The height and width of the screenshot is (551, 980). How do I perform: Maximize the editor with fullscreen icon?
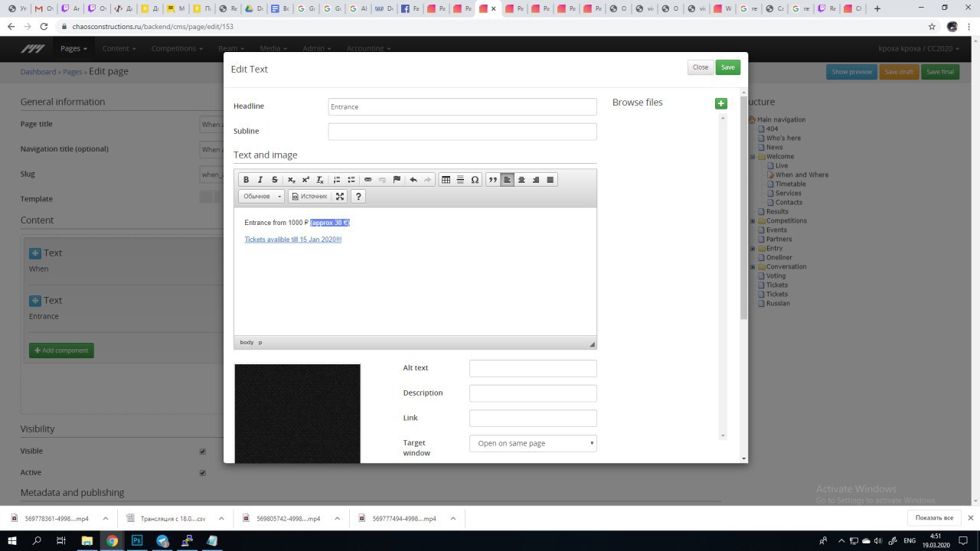(x=340, y=197)
